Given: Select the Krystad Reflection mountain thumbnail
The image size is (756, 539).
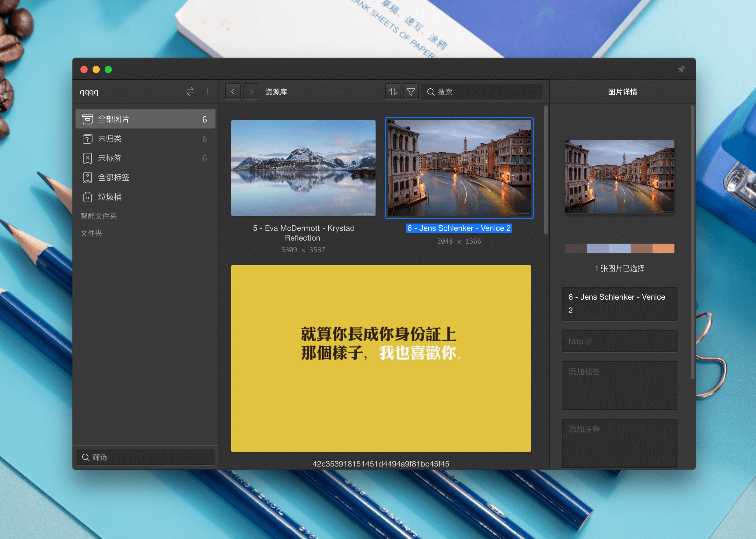Looking at the screenshot, I should (x=303, y=168).
